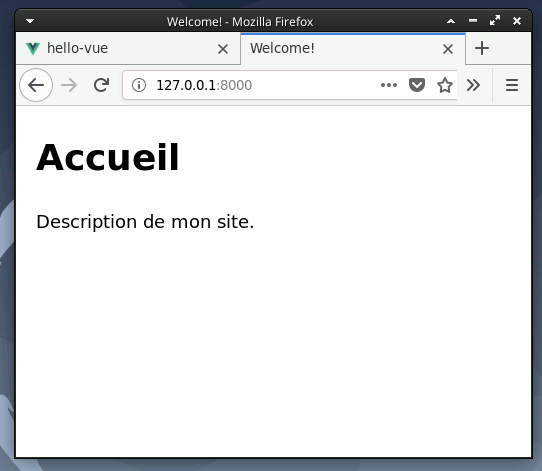Select the Welcome! tab
Image resolution: width=542 pixels, height=471 pixels.
pos(353,48)
